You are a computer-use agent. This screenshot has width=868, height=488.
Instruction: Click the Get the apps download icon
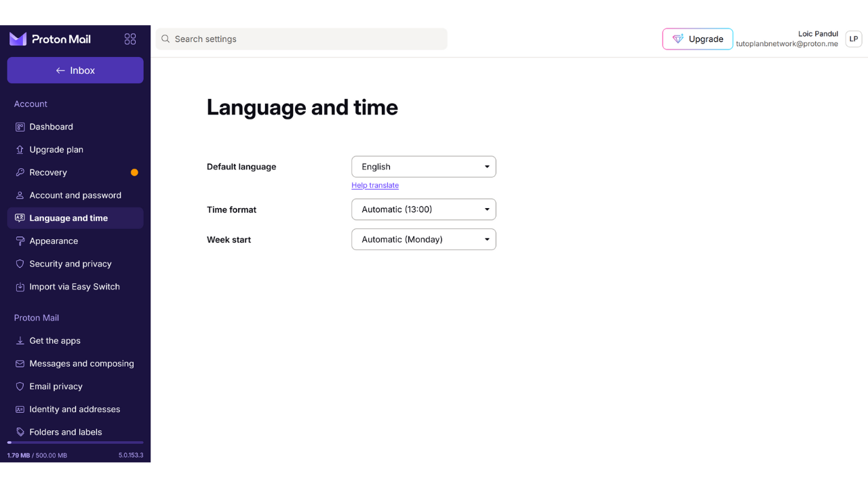coord(20,341)
